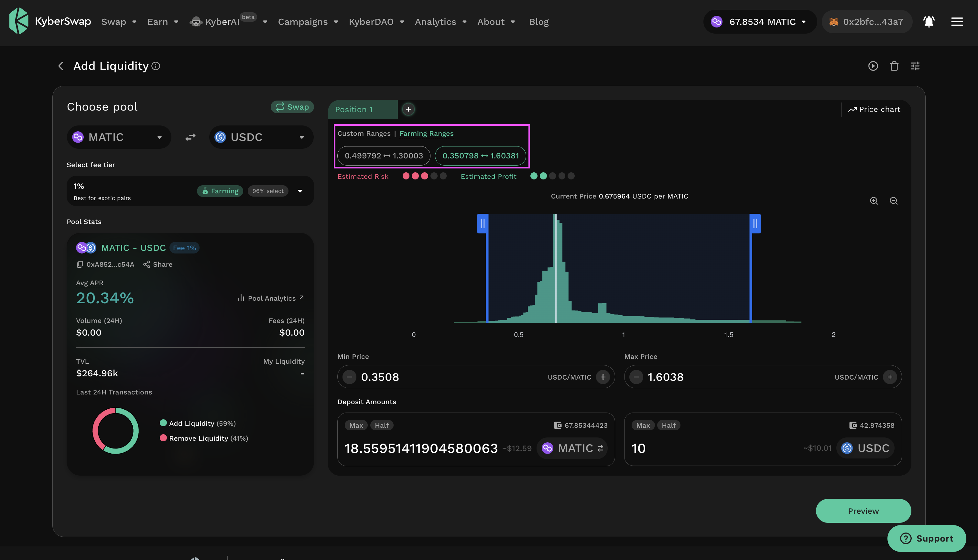This screenshot has width=978, height=560.
Task: Play the tutorial video icon
Action: (873, 66)
